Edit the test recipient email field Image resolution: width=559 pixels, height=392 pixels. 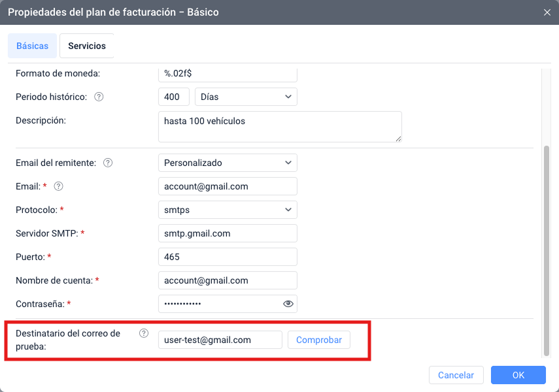[x=220, y=340]
